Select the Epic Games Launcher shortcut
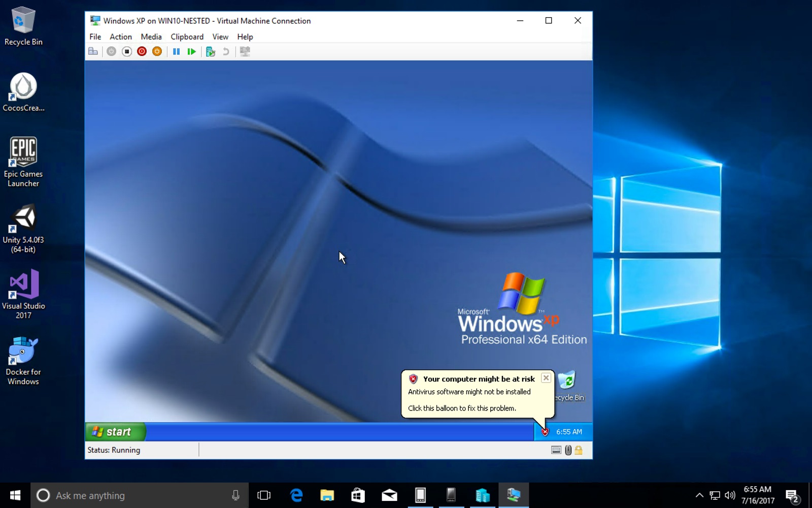Screen dimensions: 812x508 [x=23, y=162]
